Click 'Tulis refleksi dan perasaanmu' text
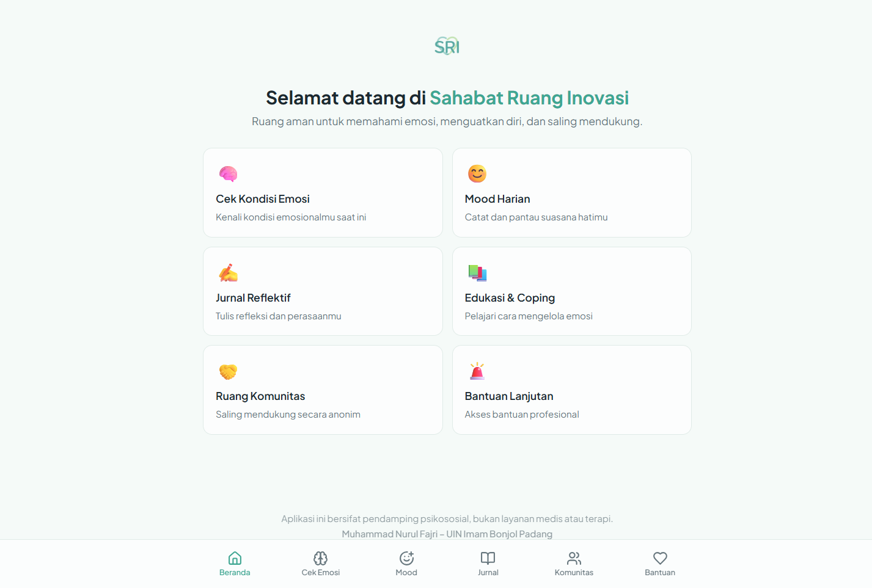 click(279, 316)
